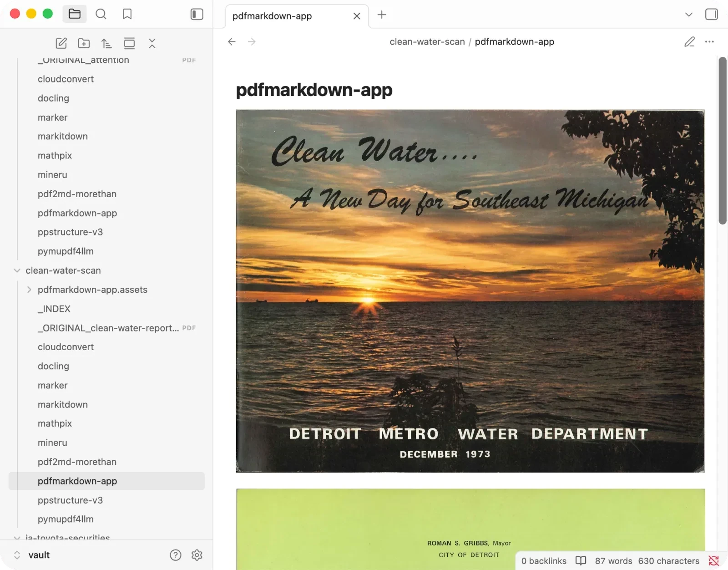Close the pdfmarkdown-app tab

click(357, 16)
